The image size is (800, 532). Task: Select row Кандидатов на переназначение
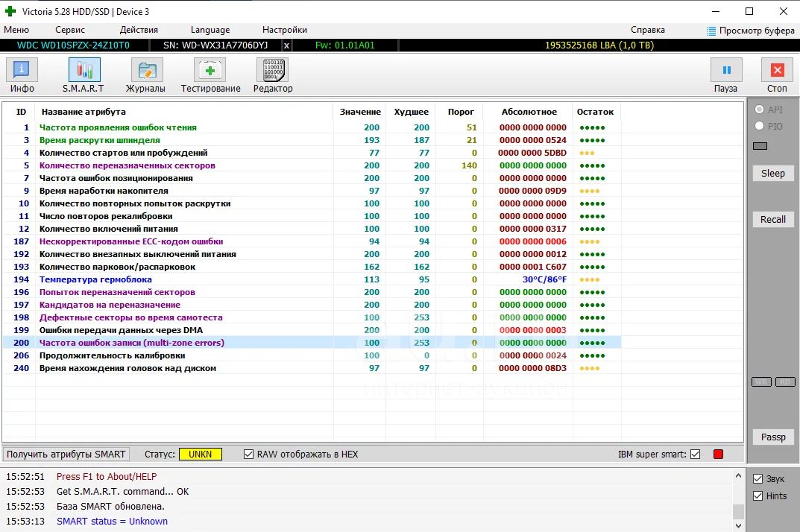312,305
